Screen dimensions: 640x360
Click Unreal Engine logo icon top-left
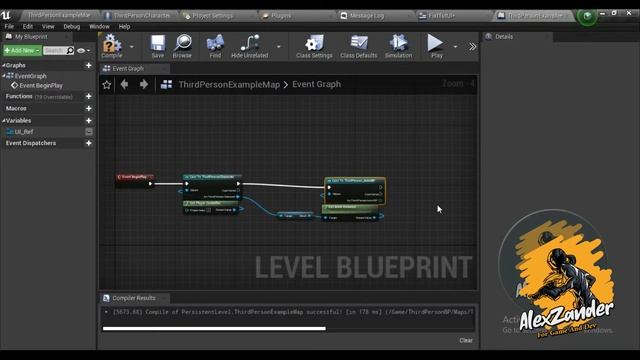[6, 16]
